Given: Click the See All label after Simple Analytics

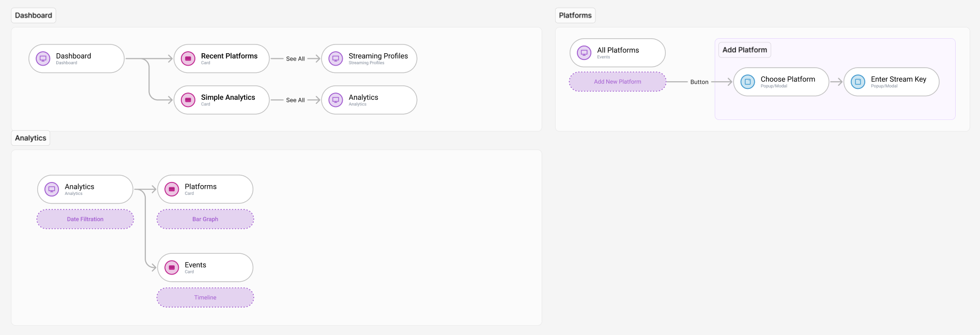Looking at the screenshot, I should pyautogui.click(x=295, y=100).
